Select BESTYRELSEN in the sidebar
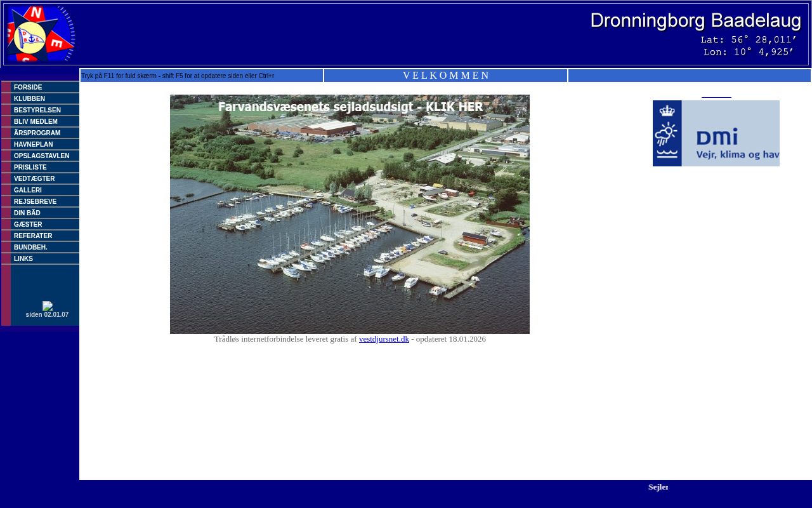This screenshot has width=812, height=508. point(37,110)
